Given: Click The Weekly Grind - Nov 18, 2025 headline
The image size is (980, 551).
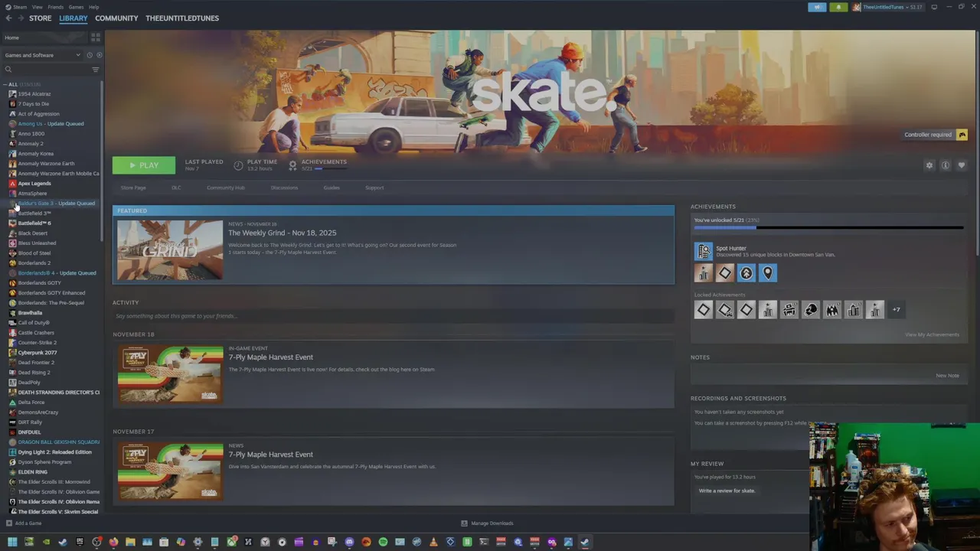Looking at the screenshot, I should [282, 233].
